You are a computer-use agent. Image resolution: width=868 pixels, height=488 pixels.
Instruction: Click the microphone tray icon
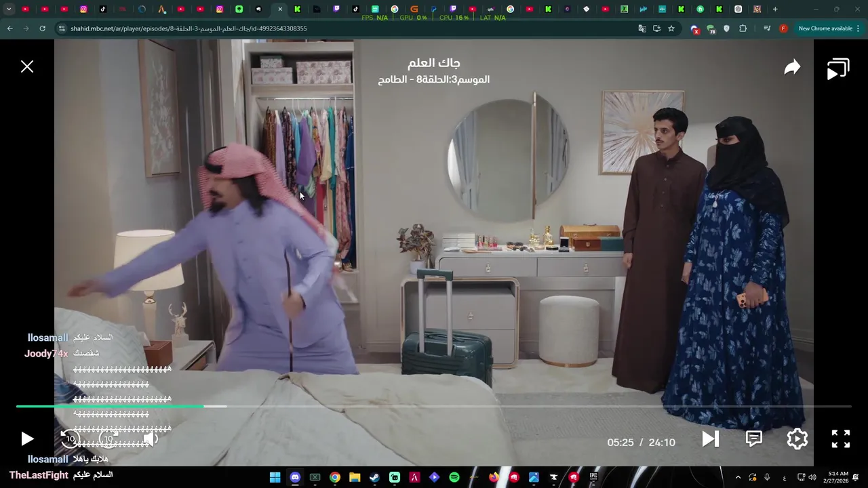767,477
